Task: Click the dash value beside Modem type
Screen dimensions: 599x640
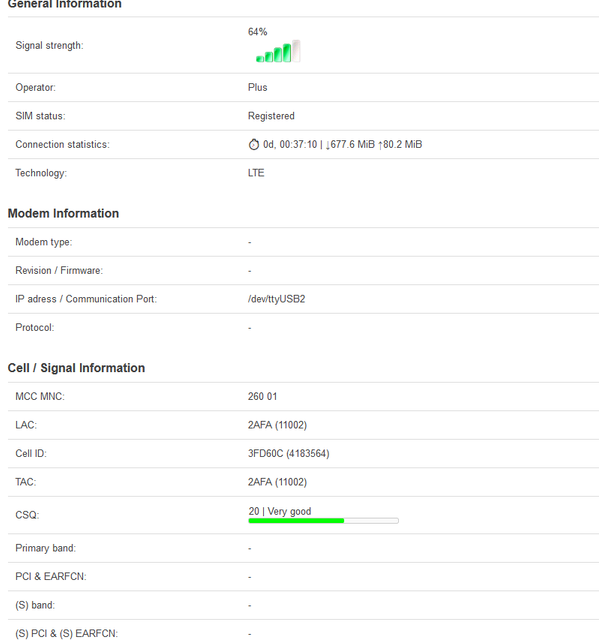Action: 250,242
